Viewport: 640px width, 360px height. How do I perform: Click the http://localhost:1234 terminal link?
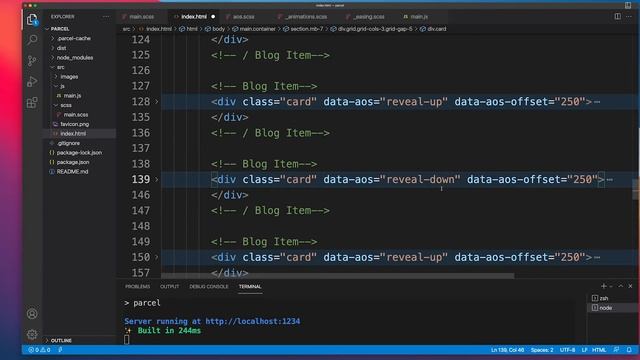[252, 321]
